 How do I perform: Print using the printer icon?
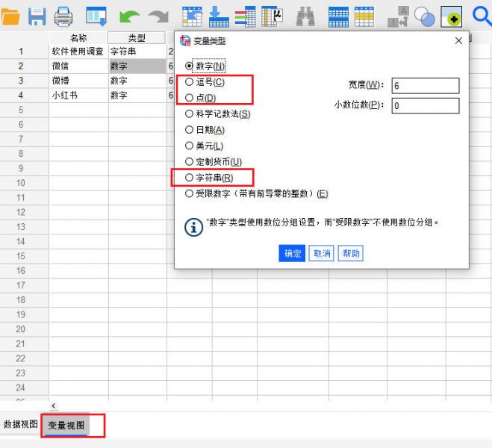click(x=63, y=16)
